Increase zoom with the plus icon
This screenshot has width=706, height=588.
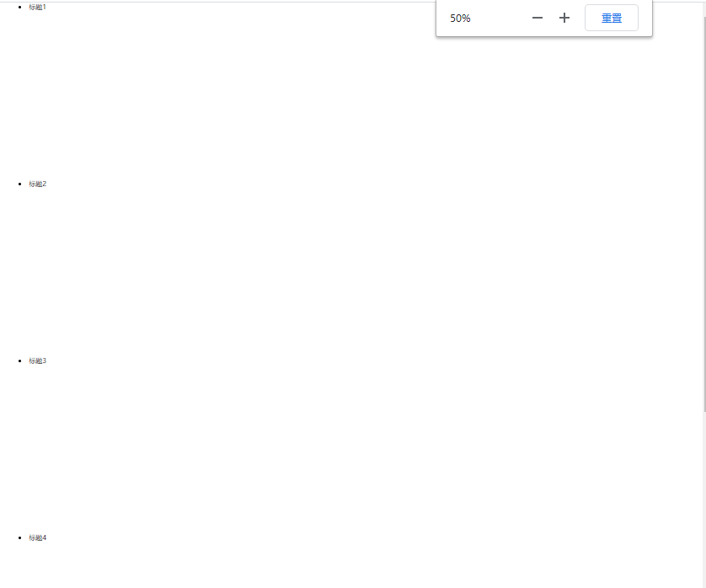point(564,18)
